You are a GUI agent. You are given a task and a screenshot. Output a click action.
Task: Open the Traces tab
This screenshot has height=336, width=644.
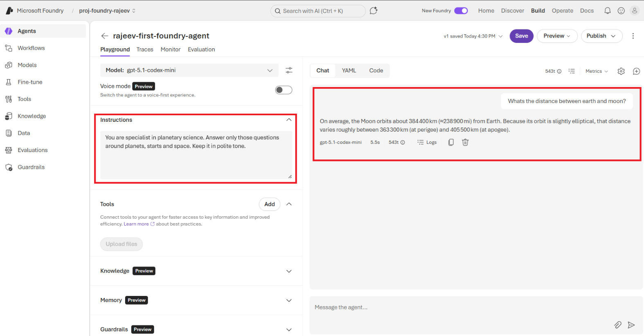click(x=145, y=49)
